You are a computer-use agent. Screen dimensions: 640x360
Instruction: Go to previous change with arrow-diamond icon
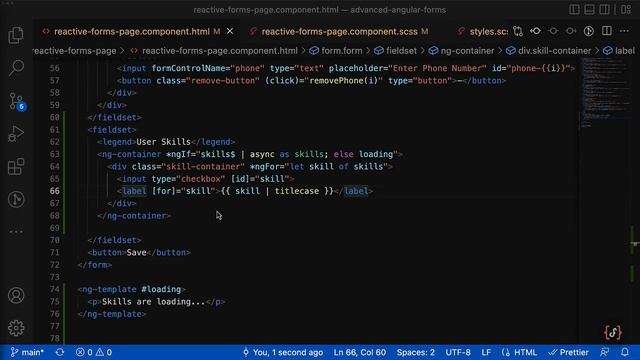(535, 31)
